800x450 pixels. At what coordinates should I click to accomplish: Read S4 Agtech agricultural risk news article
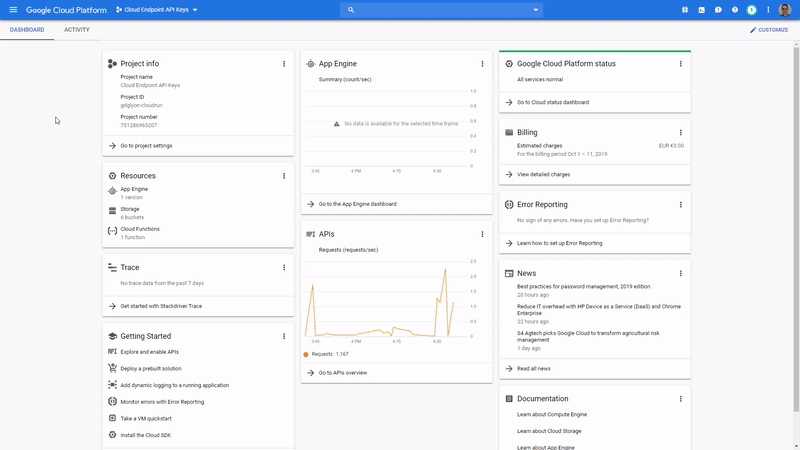pos(588,336)
